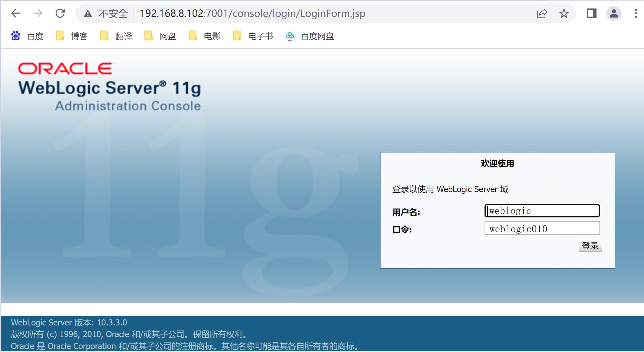Click the address bar URL text
644x352 pixels.
pyautogui.click(x=252, y=13)
